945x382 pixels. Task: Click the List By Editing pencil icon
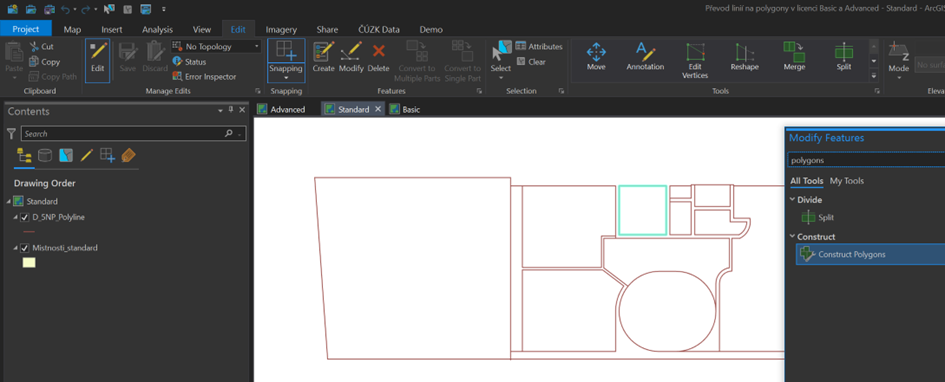click(x=86, y=155)
